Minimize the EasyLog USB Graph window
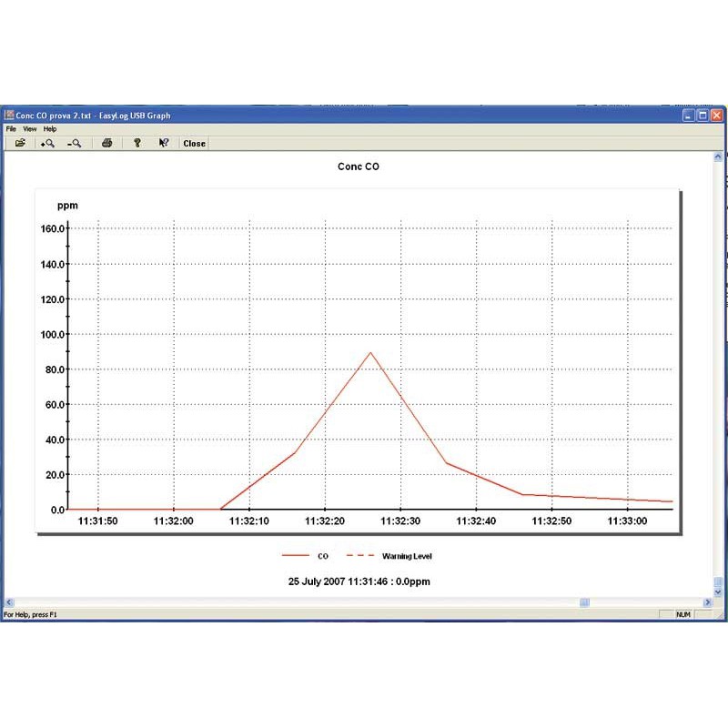728x728 pixels. pos(689,116)
